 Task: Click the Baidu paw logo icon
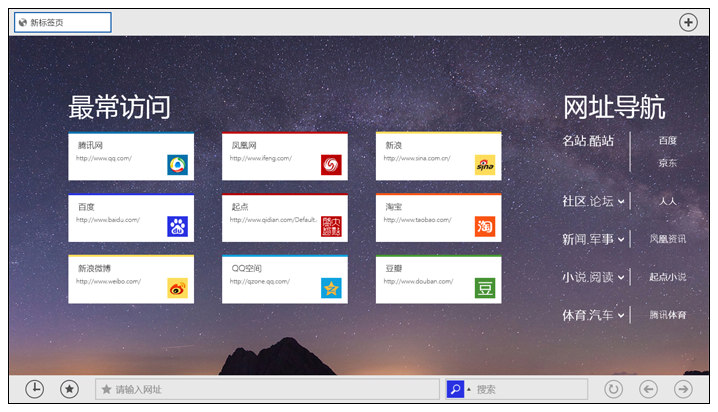[177, 226]
